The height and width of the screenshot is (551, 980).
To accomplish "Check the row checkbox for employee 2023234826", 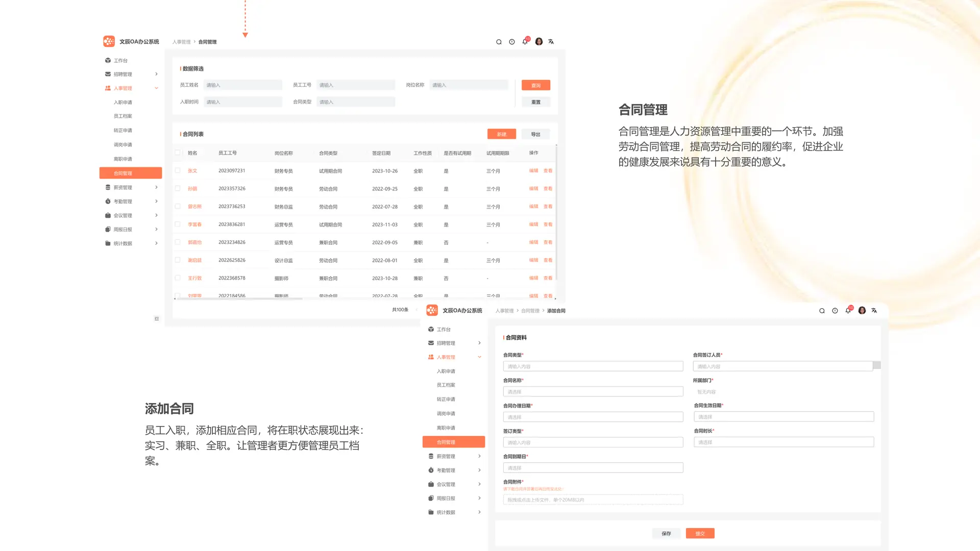I will 178,242.
